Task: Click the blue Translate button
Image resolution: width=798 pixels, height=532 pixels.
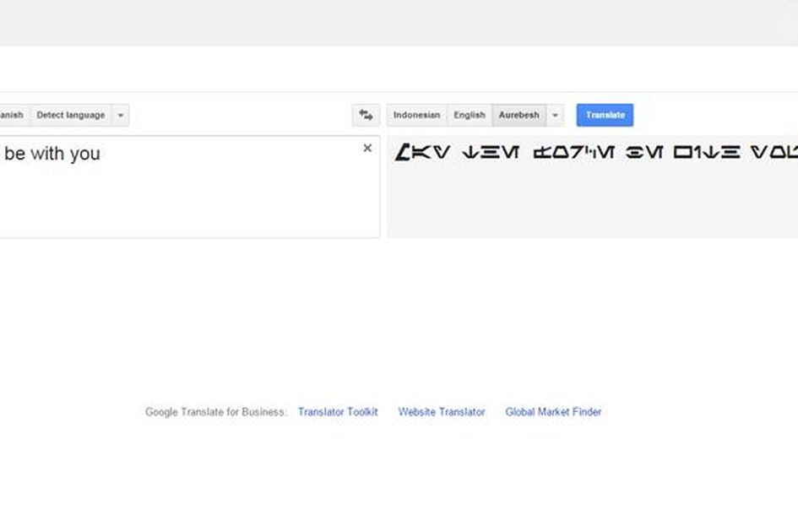Action: [605, 115]
